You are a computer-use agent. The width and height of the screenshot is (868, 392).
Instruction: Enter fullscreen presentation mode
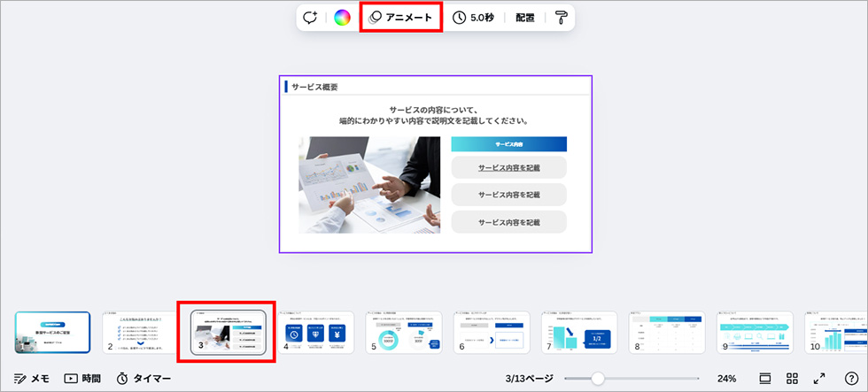pyautogui.click(x=819, y=379)
